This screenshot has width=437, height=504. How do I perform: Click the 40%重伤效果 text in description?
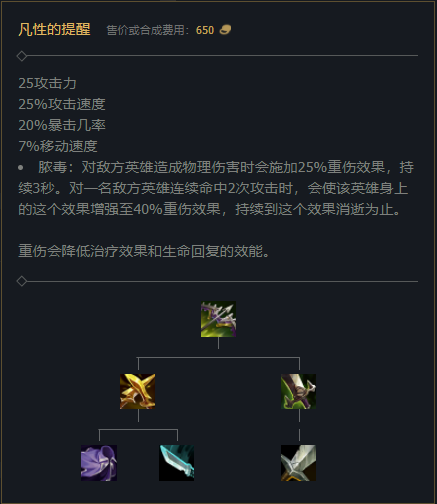[x=177, y=209]
